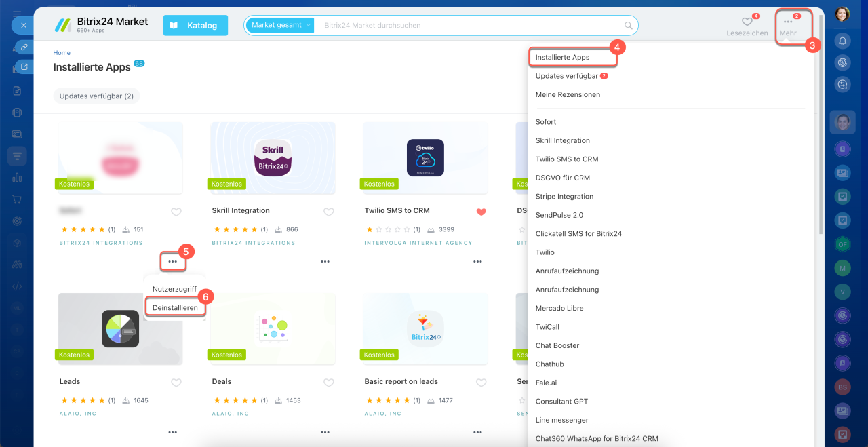Image resolution: width=868 pixels, height=447 pixels.
Task: Select the funnel filter icon in left sidebar
Action: [18, 155]
